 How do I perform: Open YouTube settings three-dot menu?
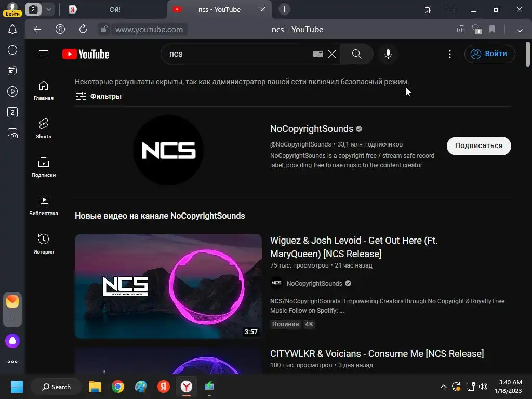450,54
